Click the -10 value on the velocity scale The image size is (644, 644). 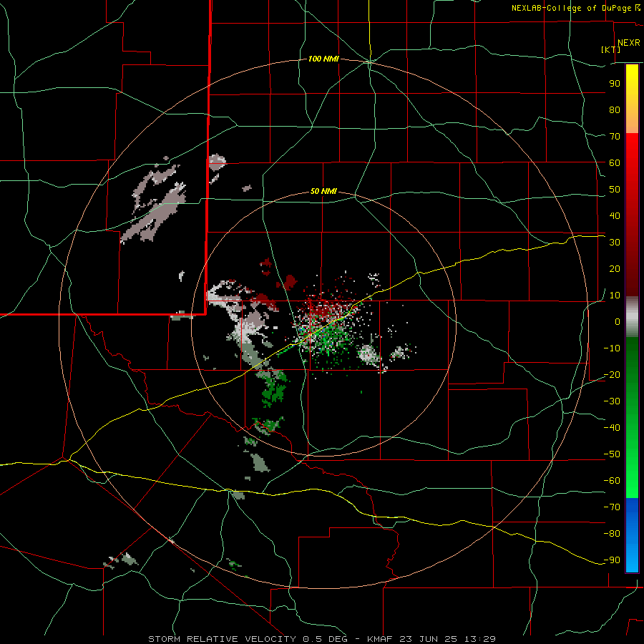point(612,348)
